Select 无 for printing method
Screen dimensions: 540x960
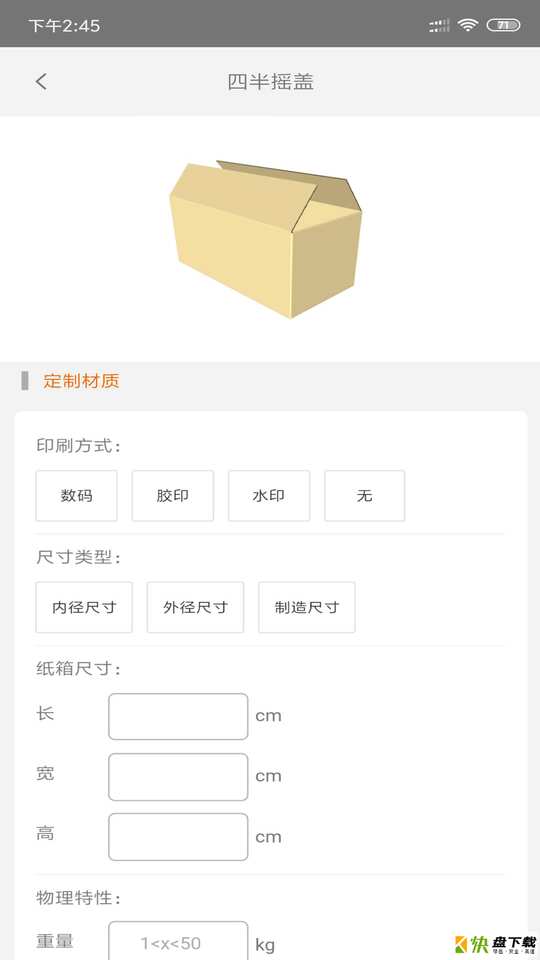tap(365, 496)
